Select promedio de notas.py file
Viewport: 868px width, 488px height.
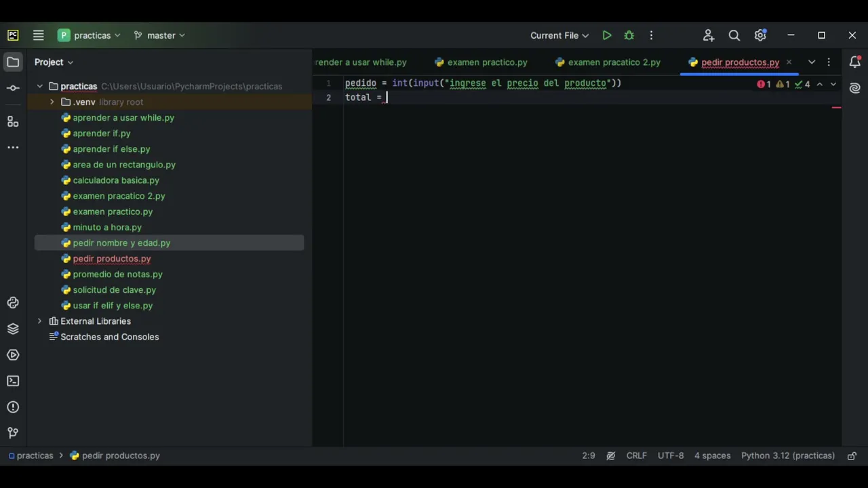117,274
